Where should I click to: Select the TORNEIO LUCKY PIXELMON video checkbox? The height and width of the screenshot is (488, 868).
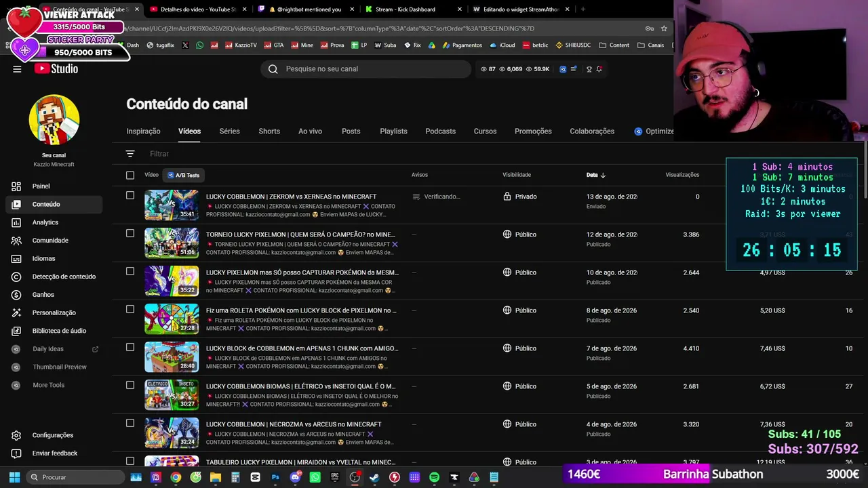pos(130,233)
